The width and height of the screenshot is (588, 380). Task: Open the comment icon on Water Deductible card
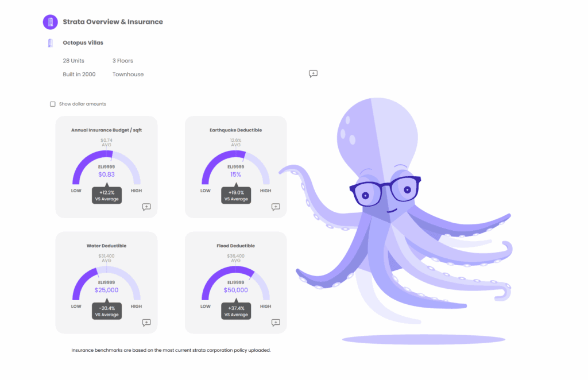pyautogui.click(x=146, y=323)
